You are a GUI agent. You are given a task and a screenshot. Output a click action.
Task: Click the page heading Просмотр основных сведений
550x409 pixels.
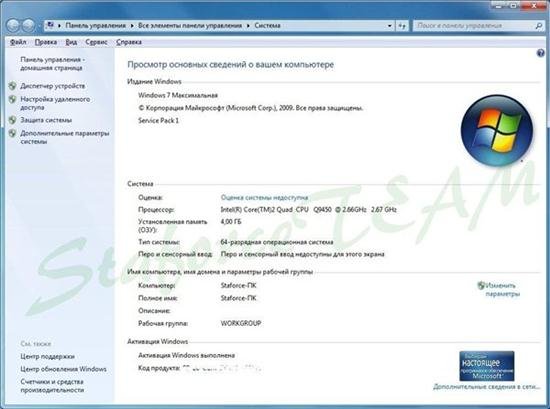point(230,65)
